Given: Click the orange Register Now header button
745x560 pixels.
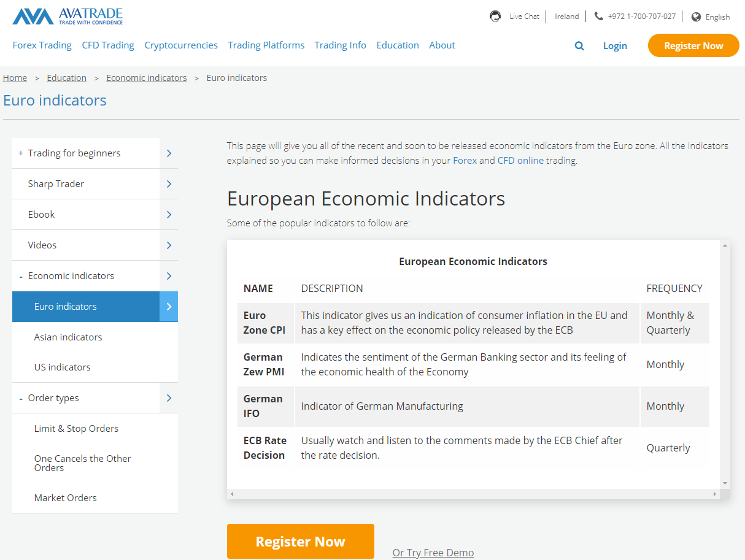Looking at the screenshot, I should (x=693, y=46).
